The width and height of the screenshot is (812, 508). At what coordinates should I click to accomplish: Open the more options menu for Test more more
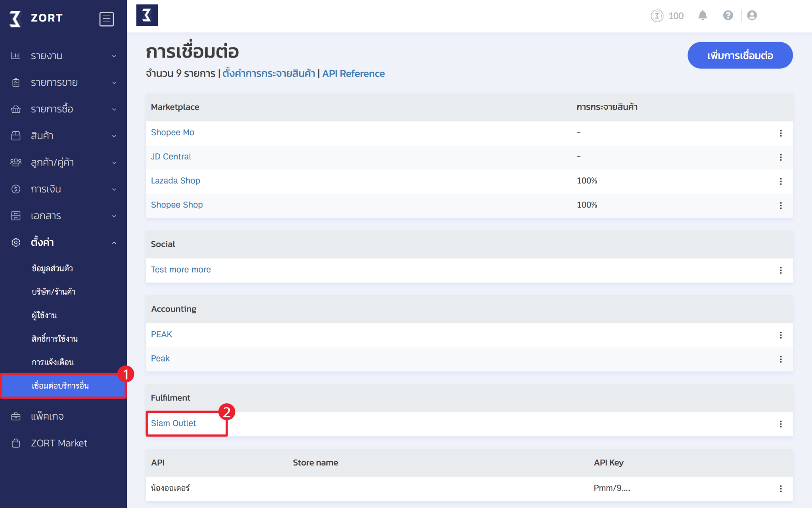781,270
